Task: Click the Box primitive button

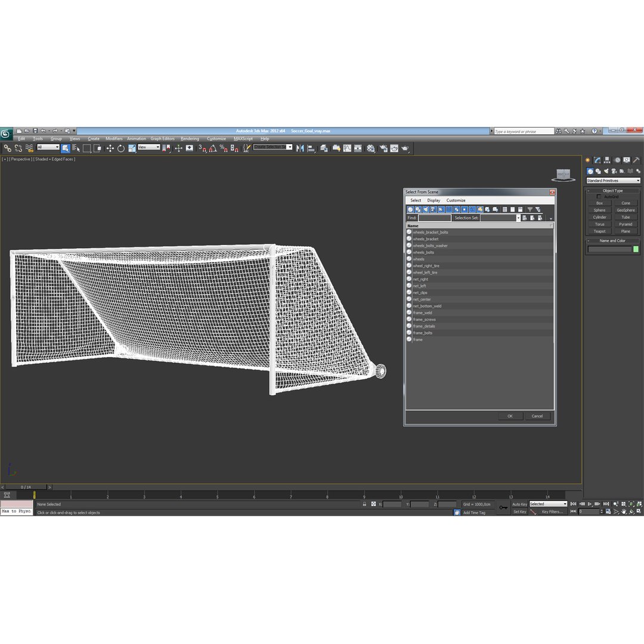Action: (x=600, y=203)
